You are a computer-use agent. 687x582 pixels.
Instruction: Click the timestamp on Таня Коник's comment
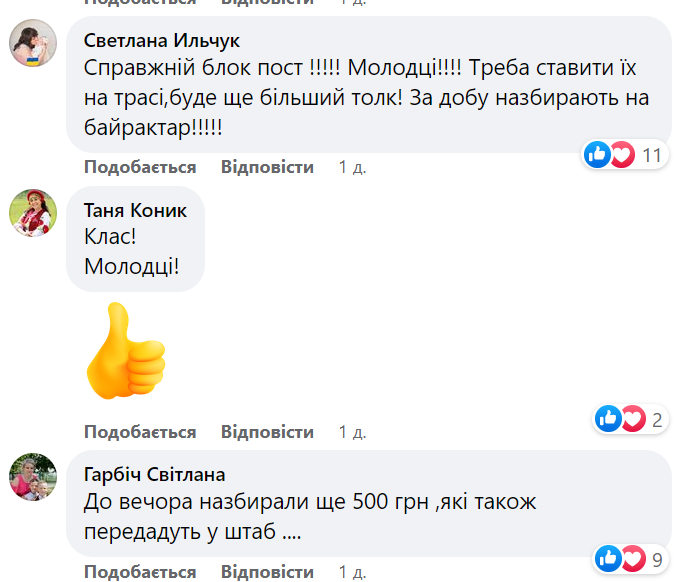[352, 432]
